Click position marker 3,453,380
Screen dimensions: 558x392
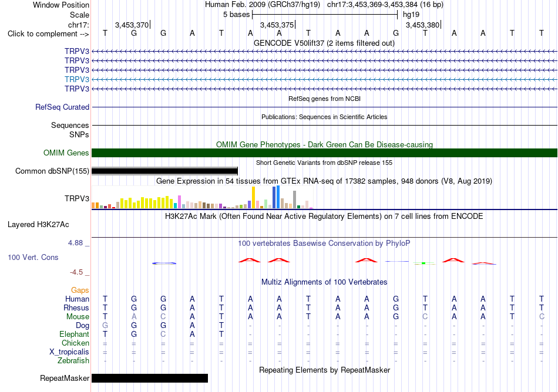coord(423,25)
